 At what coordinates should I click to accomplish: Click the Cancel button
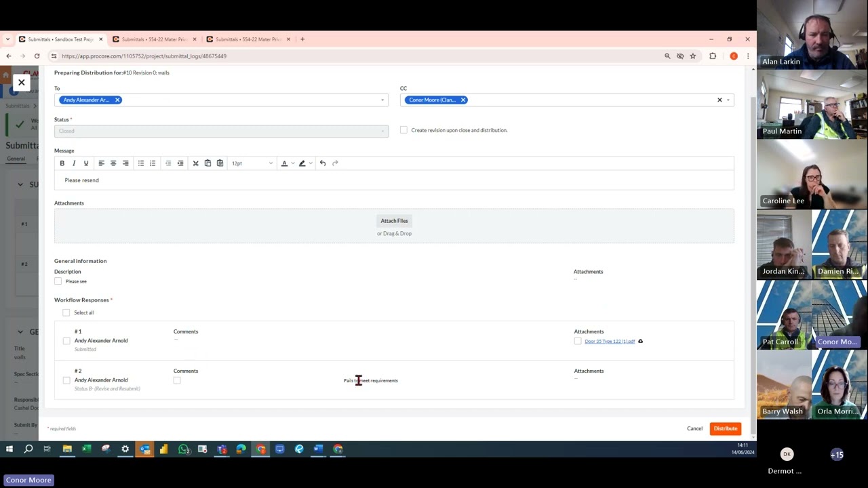pos(694,428)
